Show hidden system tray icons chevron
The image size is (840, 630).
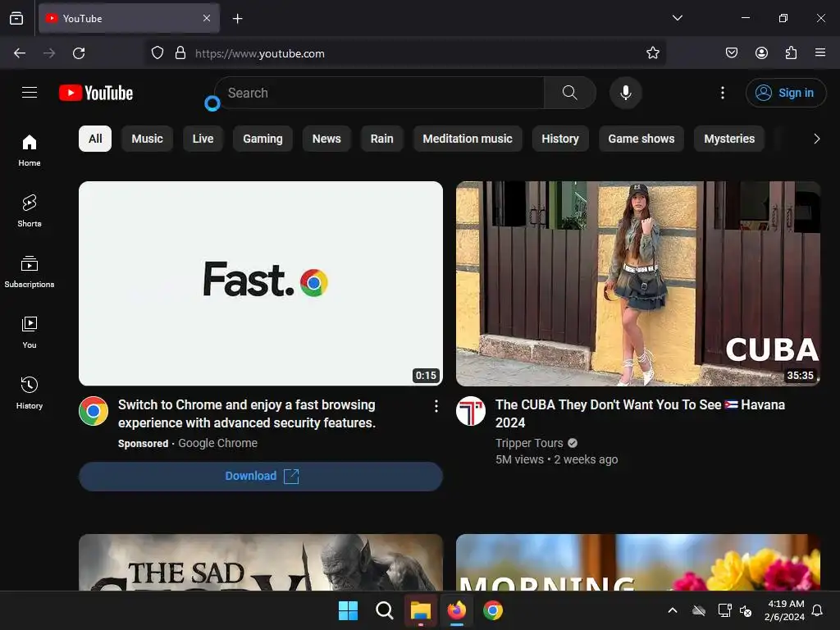(673, 610)
